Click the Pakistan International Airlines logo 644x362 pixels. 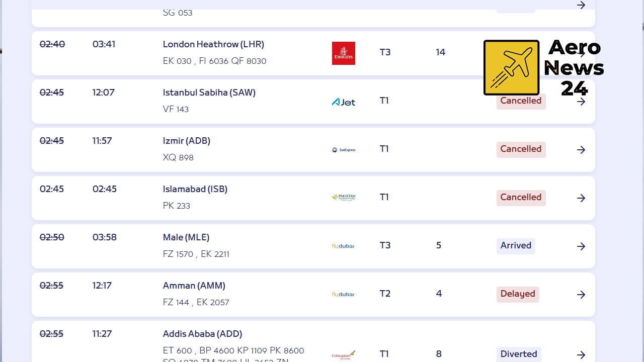(x=344, y=198)
